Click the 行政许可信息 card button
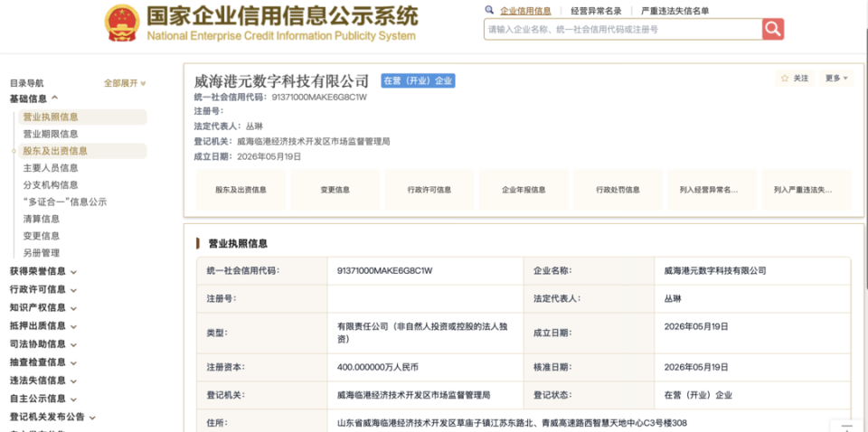 pos(429,190)
